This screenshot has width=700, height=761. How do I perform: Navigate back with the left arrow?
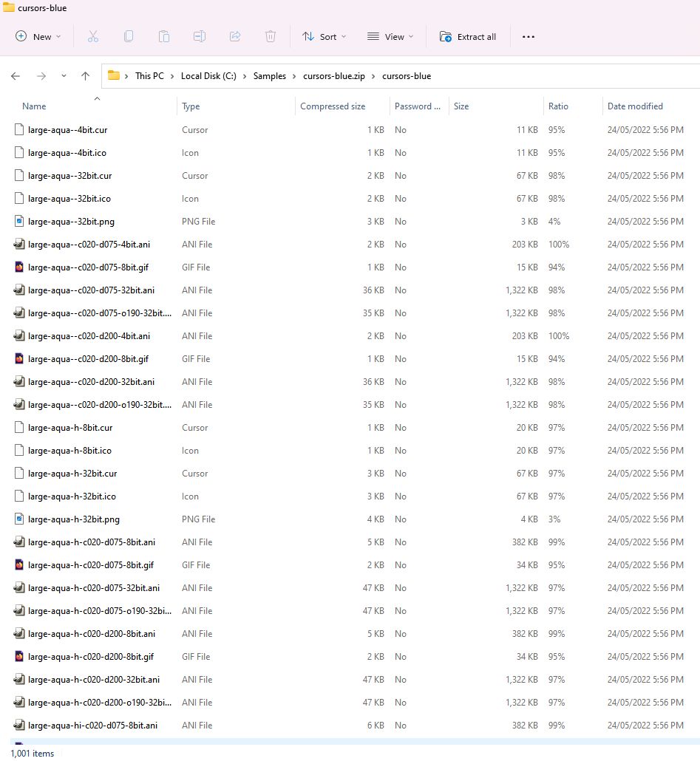[x=16, y=76]
